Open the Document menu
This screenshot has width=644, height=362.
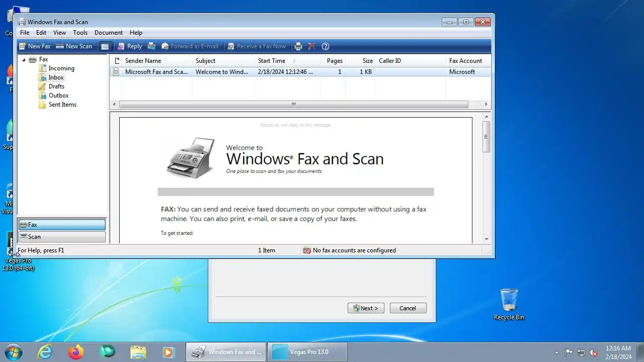click(109, 33)
